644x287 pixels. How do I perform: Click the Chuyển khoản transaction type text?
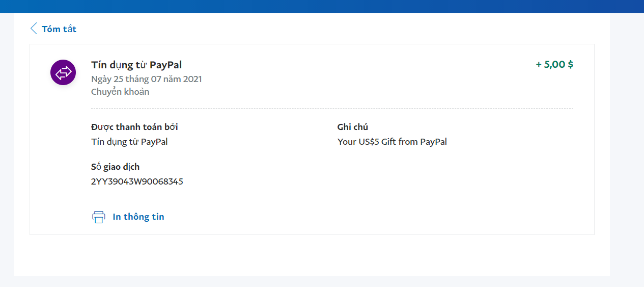click(120, 92)
